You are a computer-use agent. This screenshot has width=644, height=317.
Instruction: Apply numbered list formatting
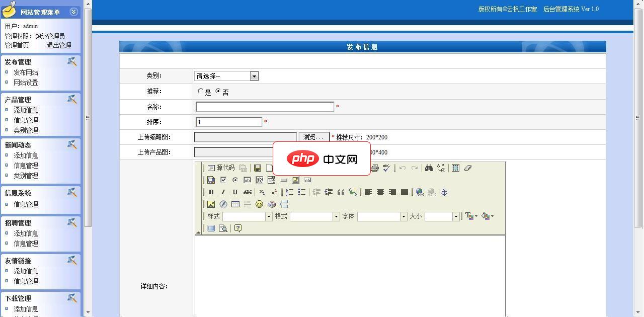tap(290, 192)
